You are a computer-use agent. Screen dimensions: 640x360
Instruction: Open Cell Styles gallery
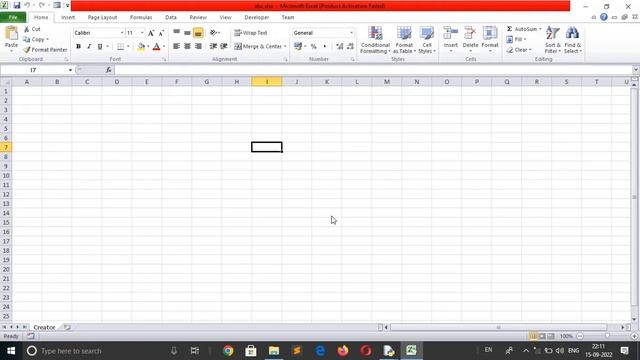coord(427,40)
